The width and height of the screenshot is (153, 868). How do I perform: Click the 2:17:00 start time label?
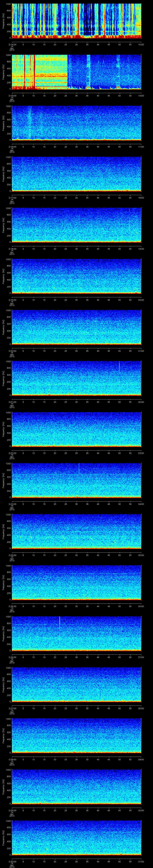[12, 198]
